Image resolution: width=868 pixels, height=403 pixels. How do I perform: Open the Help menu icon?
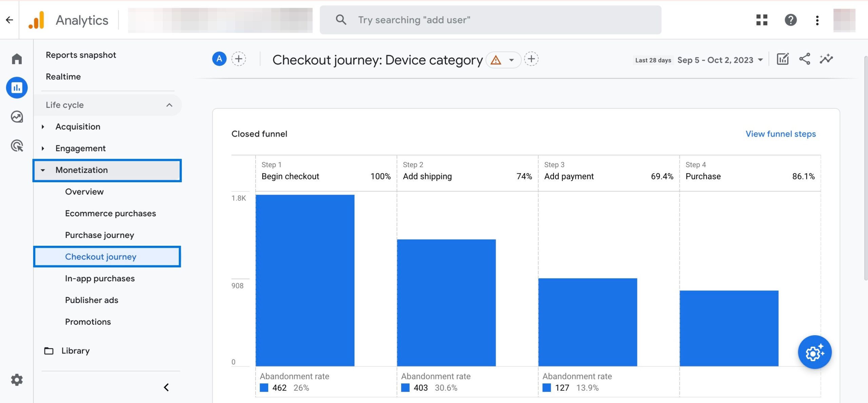click(x=790, y=20)
